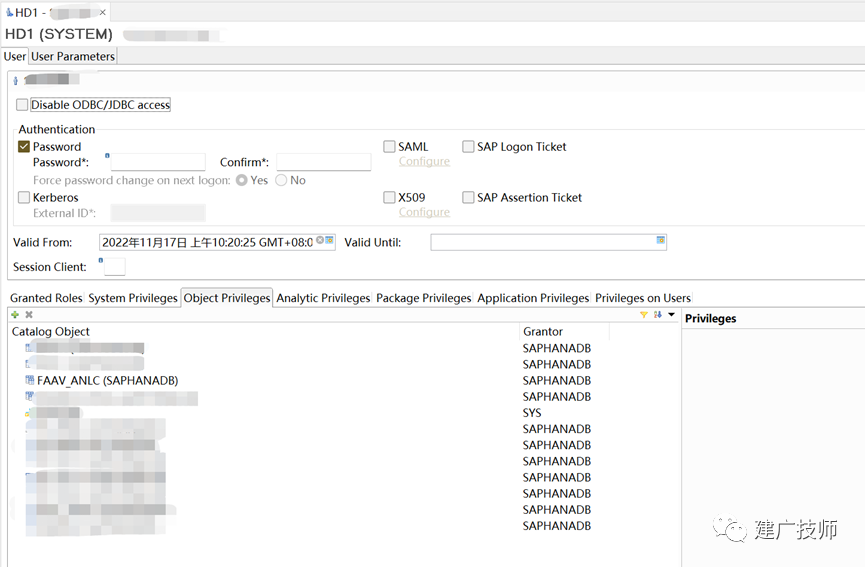
Task: Enable Kerberos authentication
Action: (x=24, y=197)
